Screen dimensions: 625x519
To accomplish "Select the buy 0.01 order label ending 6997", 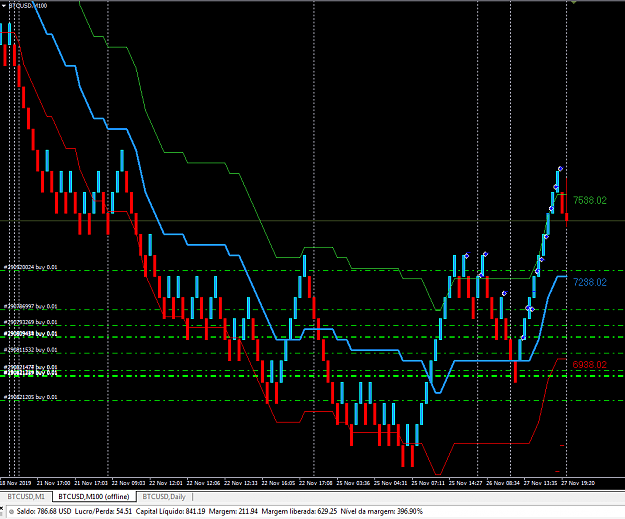I will [x=31, y=307].
